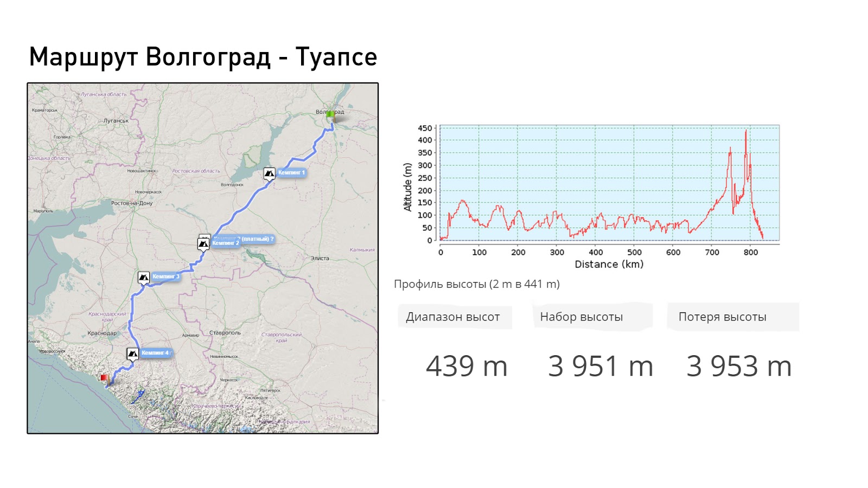Click the green start flag at Волгоград

pyautogui.click(x=330, y=116)
